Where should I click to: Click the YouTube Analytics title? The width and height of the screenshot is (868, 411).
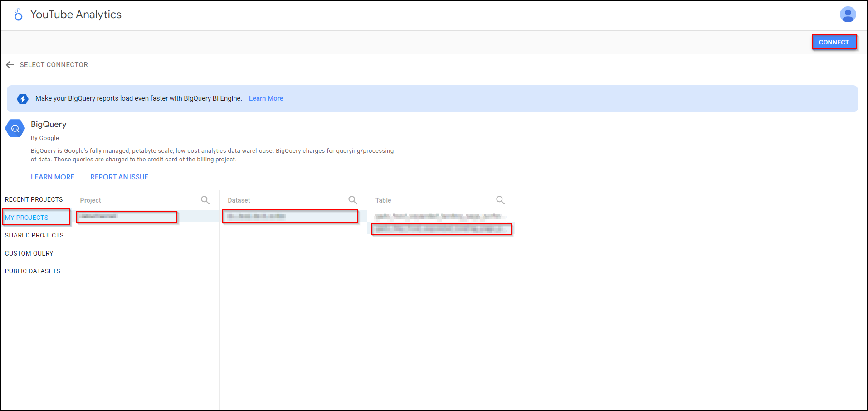pos(76,15)
